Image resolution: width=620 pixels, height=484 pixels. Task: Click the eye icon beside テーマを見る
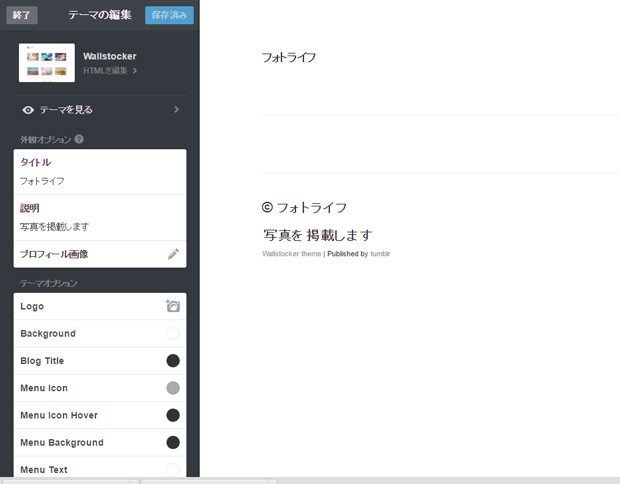tap(28, 110)
